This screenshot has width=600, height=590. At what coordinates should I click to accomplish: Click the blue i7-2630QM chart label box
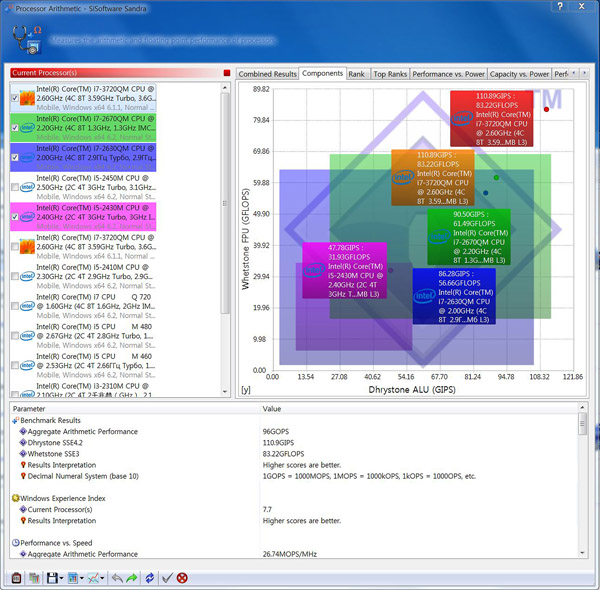pos(454,296)
